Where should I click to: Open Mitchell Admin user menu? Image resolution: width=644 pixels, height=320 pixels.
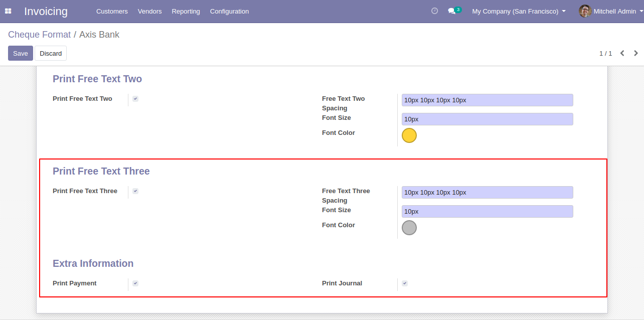pos(611,11)
